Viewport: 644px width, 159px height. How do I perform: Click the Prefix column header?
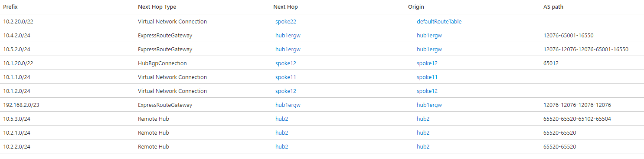(x=10, y=7)
